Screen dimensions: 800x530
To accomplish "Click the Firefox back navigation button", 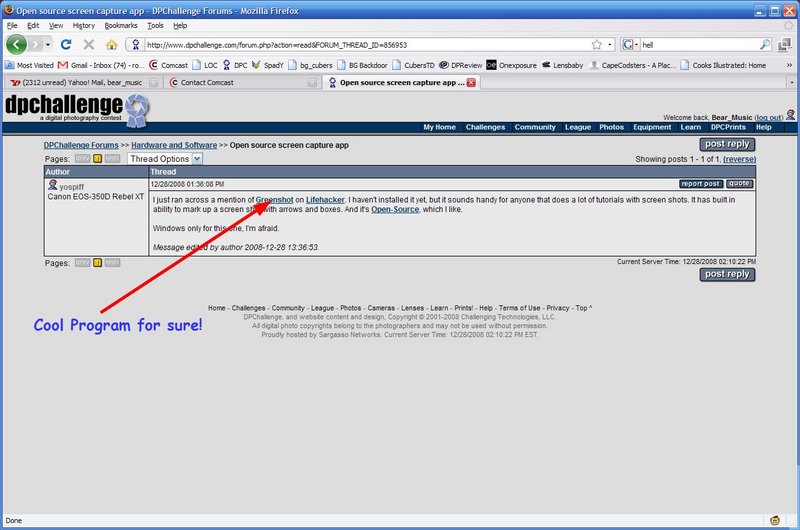I will click(x=17, y=45).
